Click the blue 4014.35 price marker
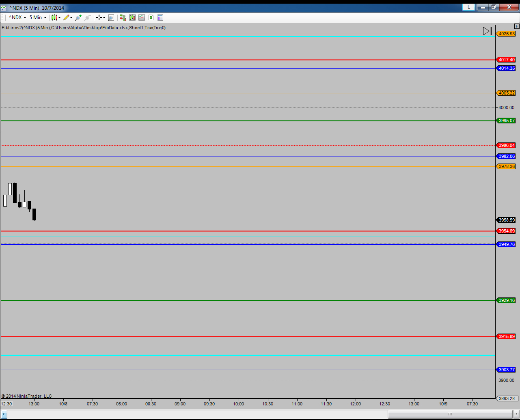Screen dimensions: 520x420 (x=506, y=68)
